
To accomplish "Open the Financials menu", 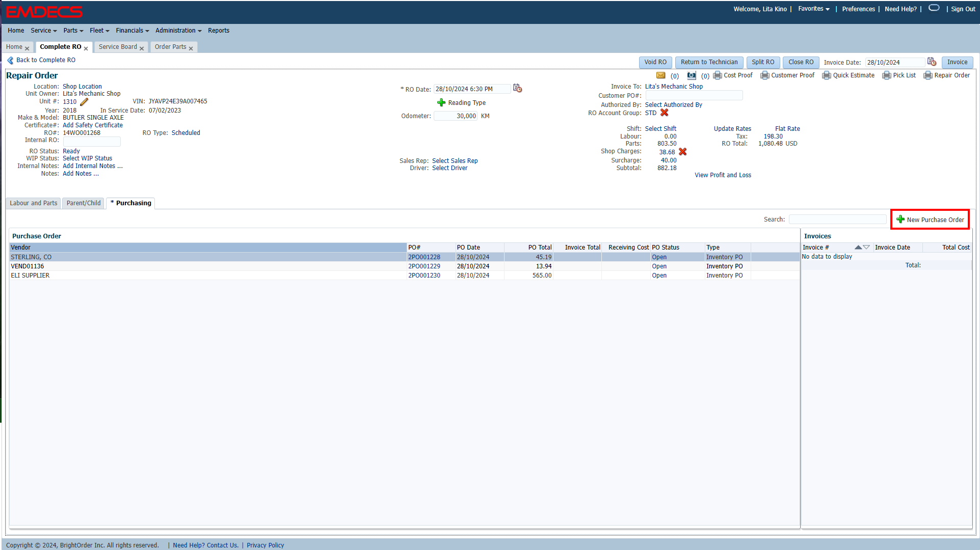I will [133, 31].
